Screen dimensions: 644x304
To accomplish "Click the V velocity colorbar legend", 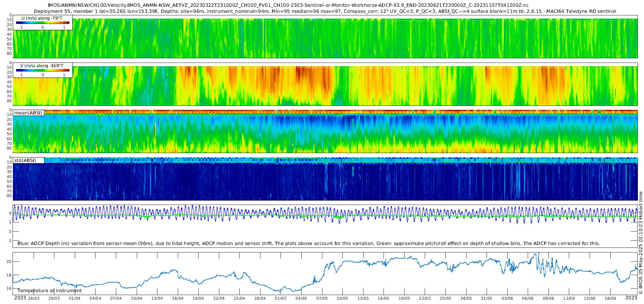I will [x=43, y=70].
